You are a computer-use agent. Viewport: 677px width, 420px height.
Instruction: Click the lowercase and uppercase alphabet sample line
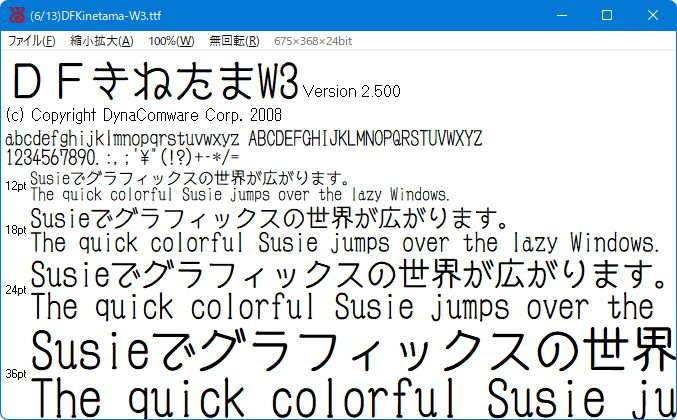tap(244, 139)
